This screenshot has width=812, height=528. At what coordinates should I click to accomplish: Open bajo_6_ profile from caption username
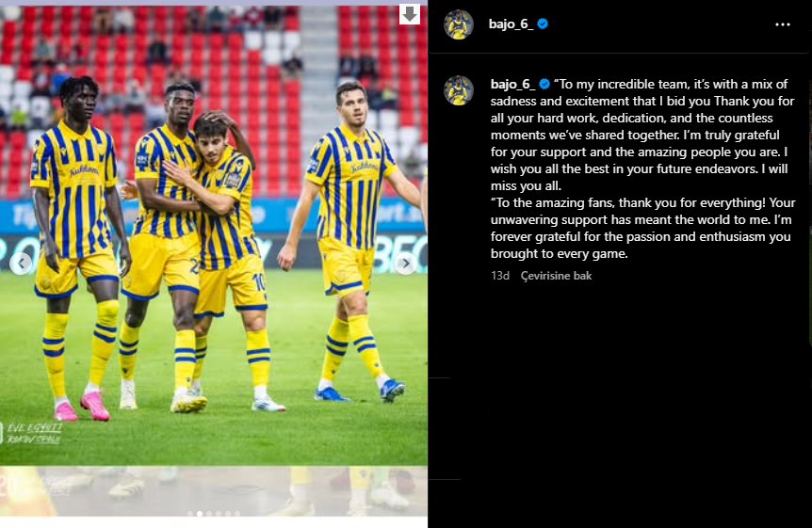pyautogui.click(x=513, y=85)
